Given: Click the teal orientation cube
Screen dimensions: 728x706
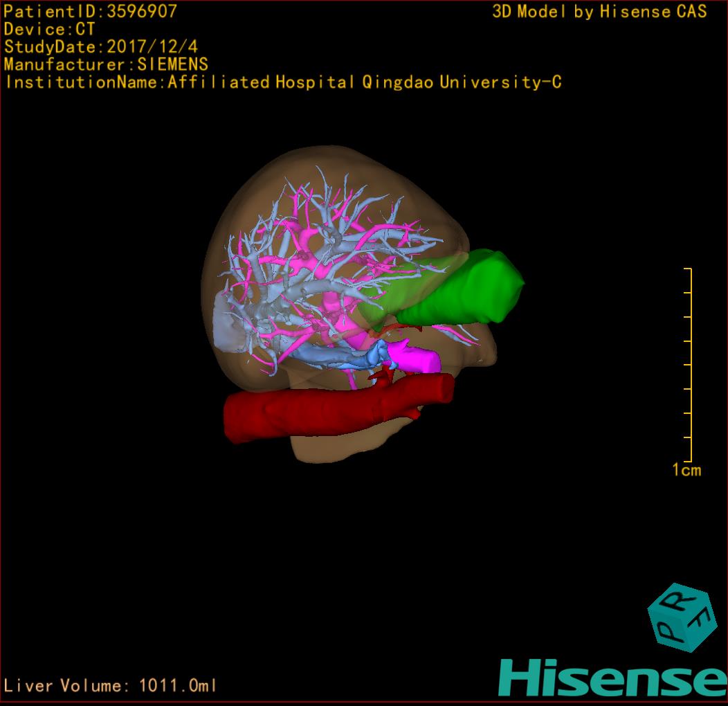Looking at the screenshot, I should click(x=682, y=617).
